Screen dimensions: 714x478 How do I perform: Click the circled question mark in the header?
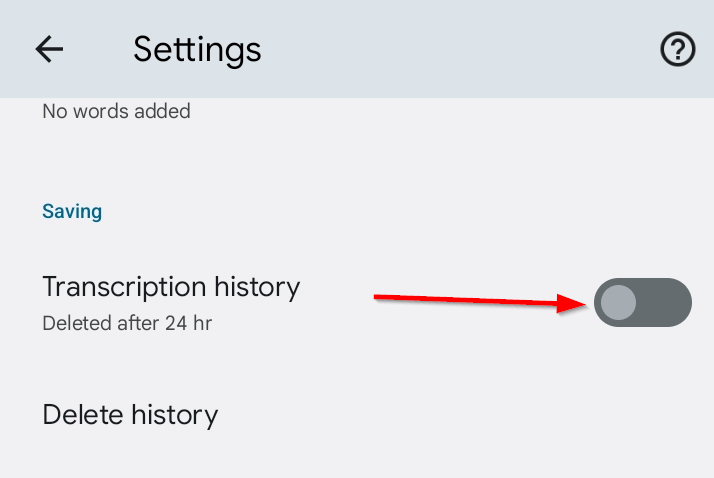tap(678, 49)
